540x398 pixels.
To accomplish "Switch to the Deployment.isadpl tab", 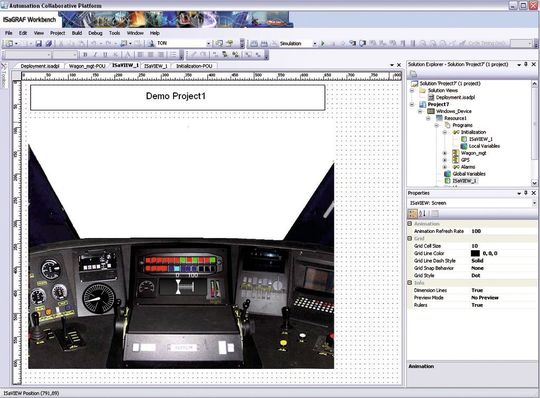I will point(40,66).
